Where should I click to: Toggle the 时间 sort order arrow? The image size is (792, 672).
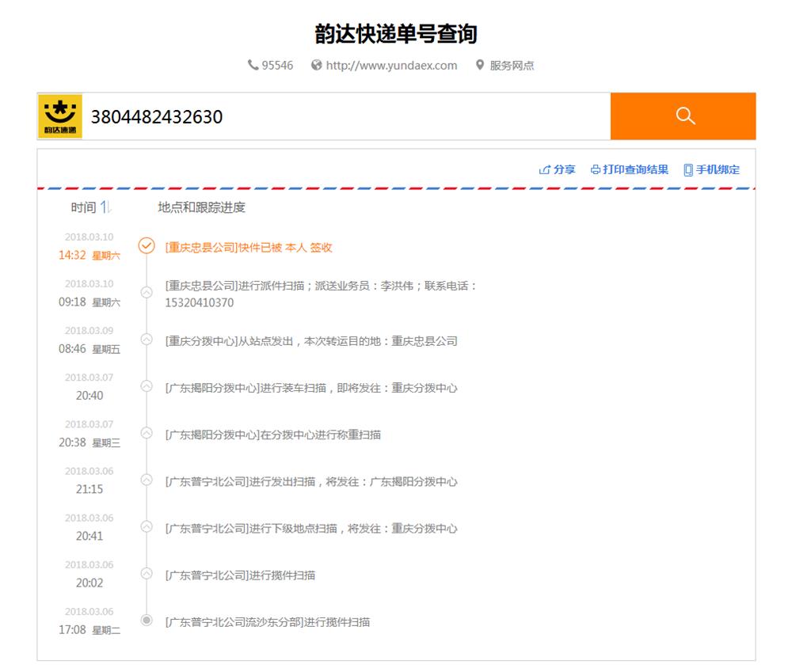pyautogui.click(x=105, y=207)
